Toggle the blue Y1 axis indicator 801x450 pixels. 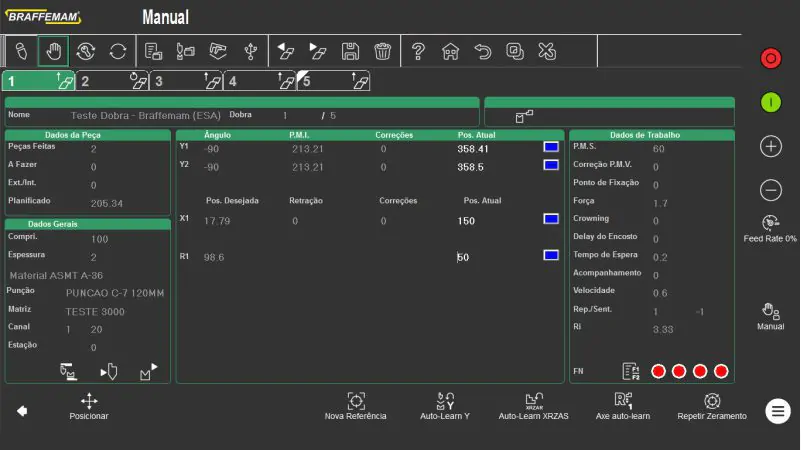click(551, 147)
